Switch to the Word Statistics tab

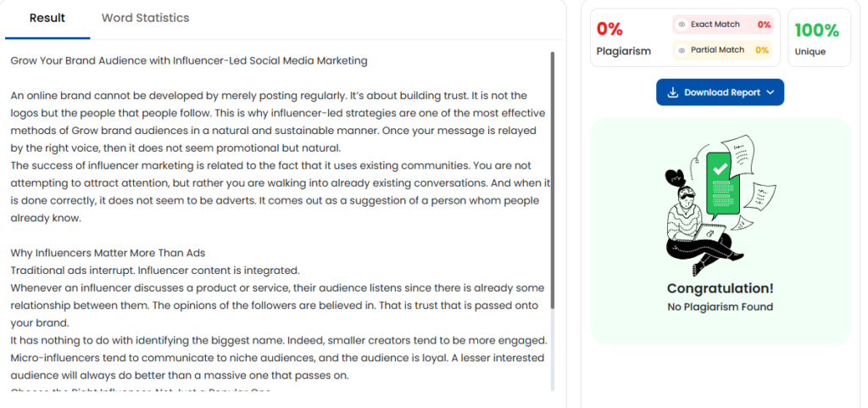[145, 18]
